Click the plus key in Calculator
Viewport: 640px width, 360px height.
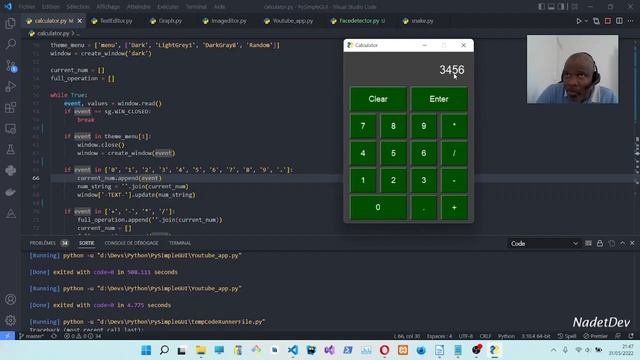coord(454,207)
